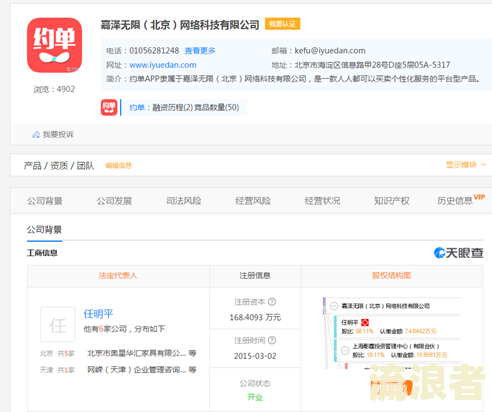Click the 法定代表人 header link
Screen dimensions: 492x412
point(118,275)
